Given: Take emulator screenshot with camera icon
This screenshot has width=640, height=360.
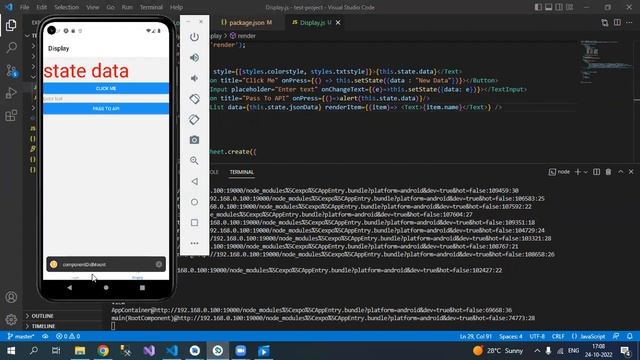Looking at the screenshot, I should pyautogui.click(x=194, y=140).
